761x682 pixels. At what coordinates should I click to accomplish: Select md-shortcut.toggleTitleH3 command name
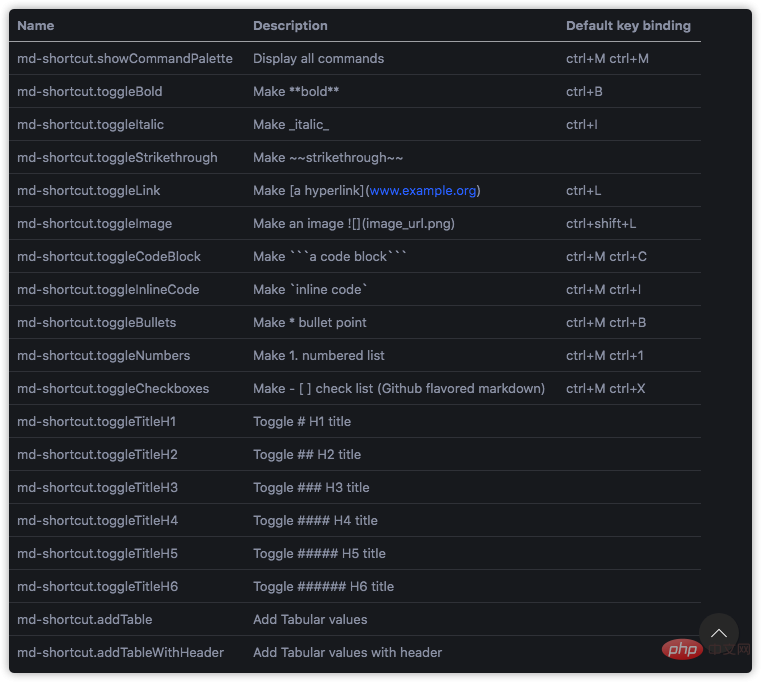coord(98,488)
